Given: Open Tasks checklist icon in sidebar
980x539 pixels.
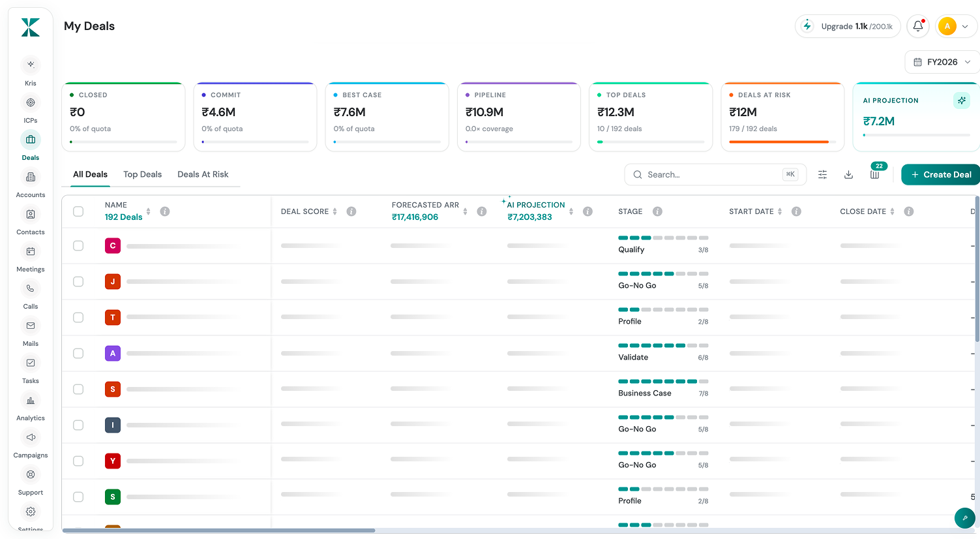Looking at the screenshot, I should click(31, 363).
